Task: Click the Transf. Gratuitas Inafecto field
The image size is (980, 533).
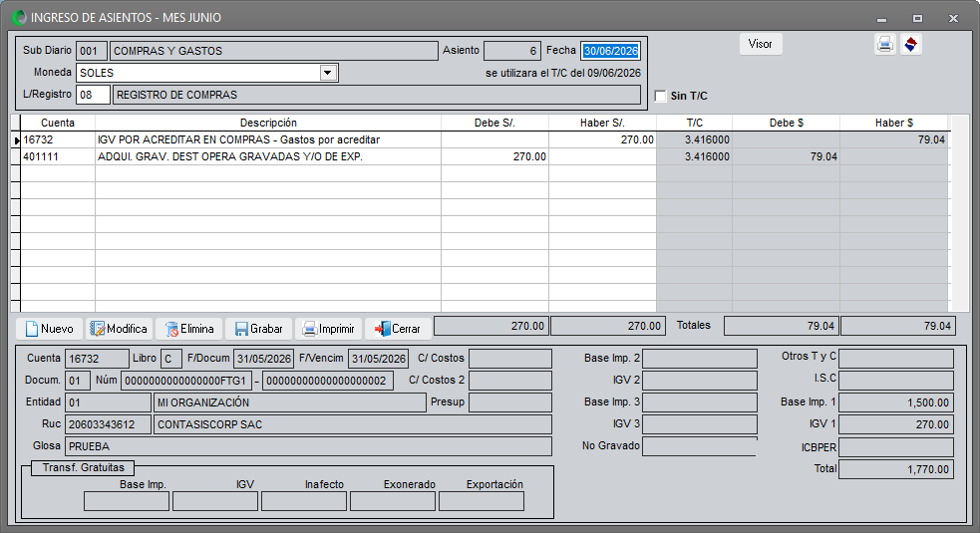Action: pyautogui.click(x=304, y=501)
